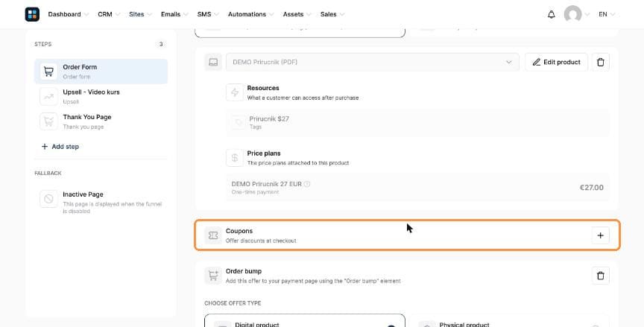This screenshot has height=327, width=644.
Task: Click the Order bump heading
Action: click(244, 271)
